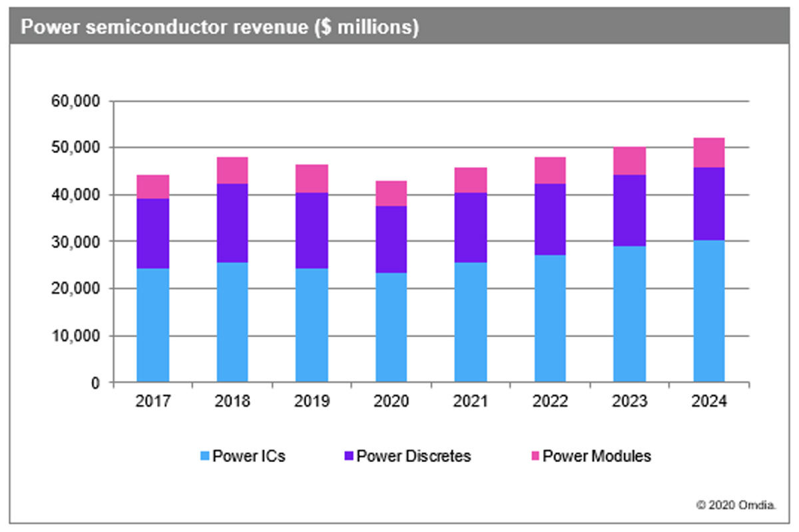Select the 2017 Power Discretes purple bar segment
799x532 pixels.
[153, 234]
